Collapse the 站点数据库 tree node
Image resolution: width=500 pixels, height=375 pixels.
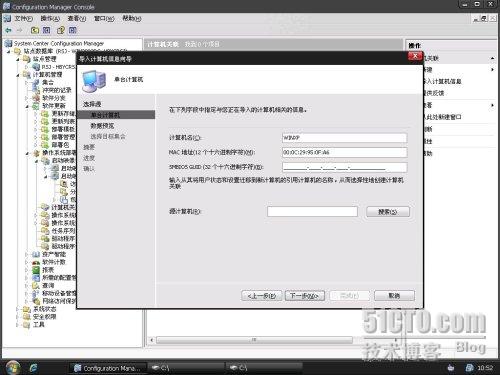click(x=9, y=52)
